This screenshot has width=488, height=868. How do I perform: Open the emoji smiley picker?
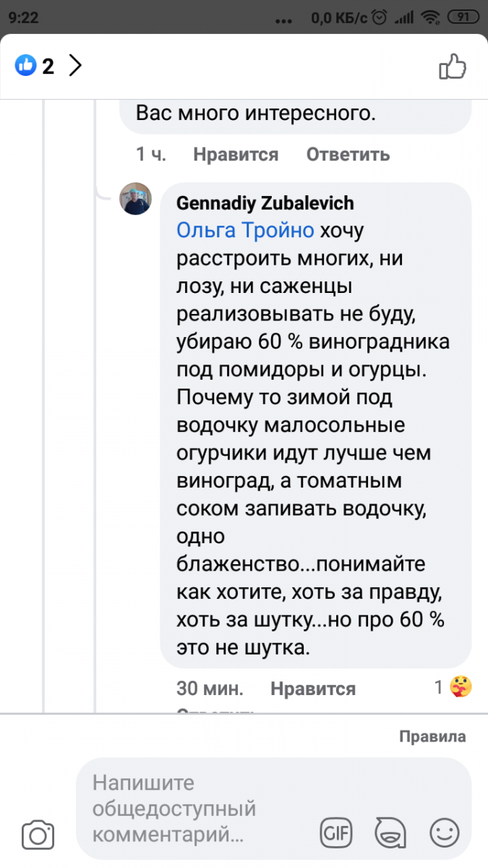point(445,833)
